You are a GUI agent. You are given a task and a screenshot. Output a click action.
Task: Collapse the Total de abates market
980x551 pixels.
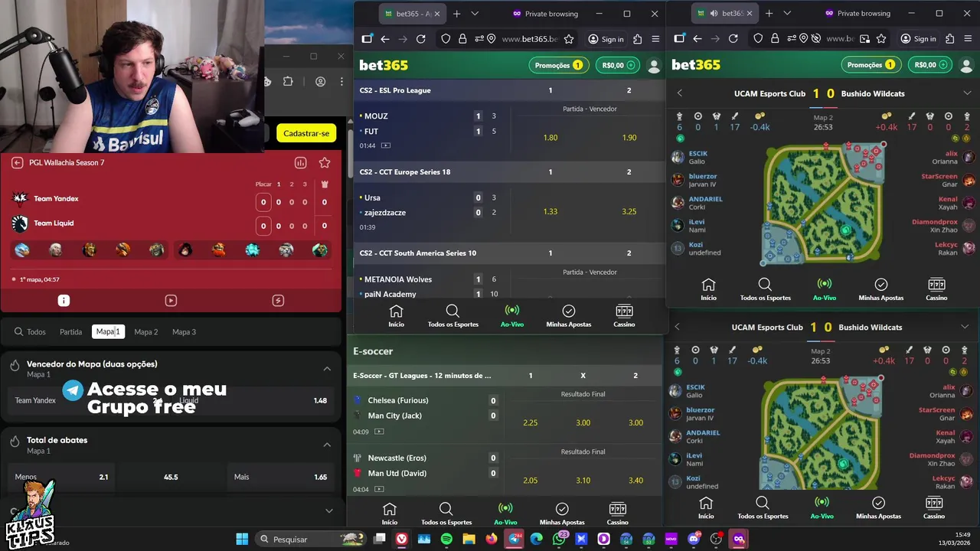[327, 445]
